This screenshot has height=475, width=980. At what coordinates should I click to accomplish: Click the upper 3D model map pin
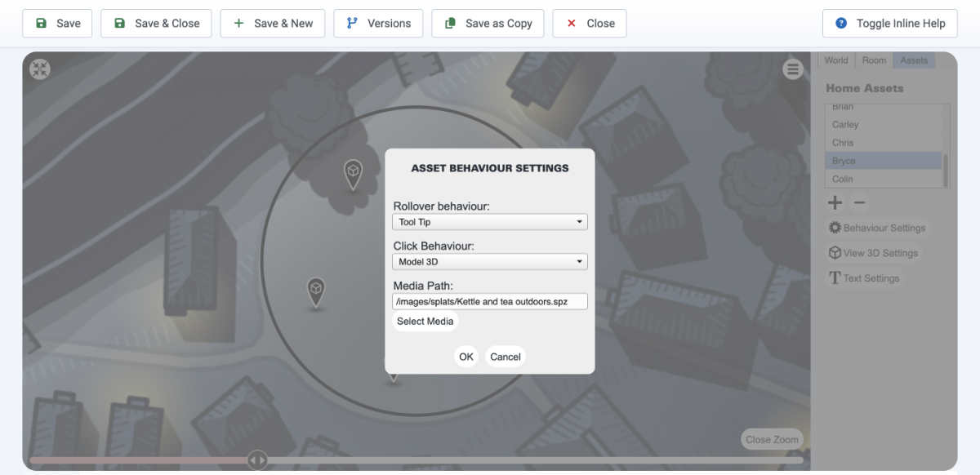(x=353, y=174)
